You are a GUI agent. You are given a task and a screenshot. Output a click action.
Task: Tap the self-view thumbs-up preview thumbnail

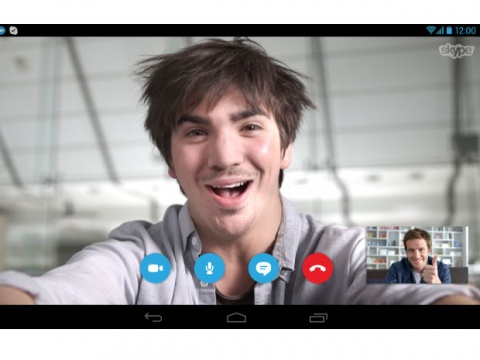[x=417, y=255]
